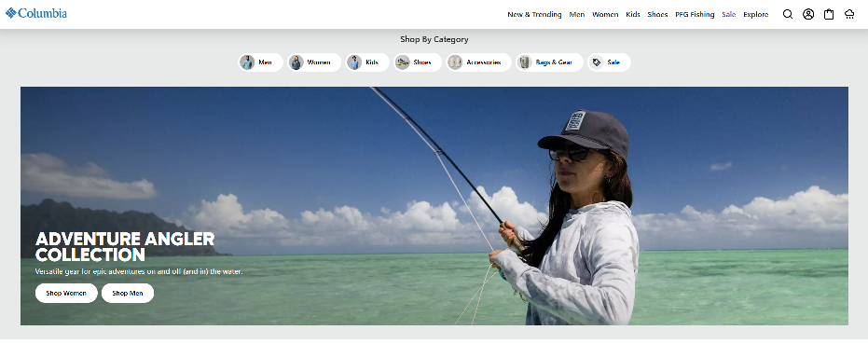The height and width of the screenshot is (344, 868).
Task: Click the woman fishing hero image
Action: point(434,205)
